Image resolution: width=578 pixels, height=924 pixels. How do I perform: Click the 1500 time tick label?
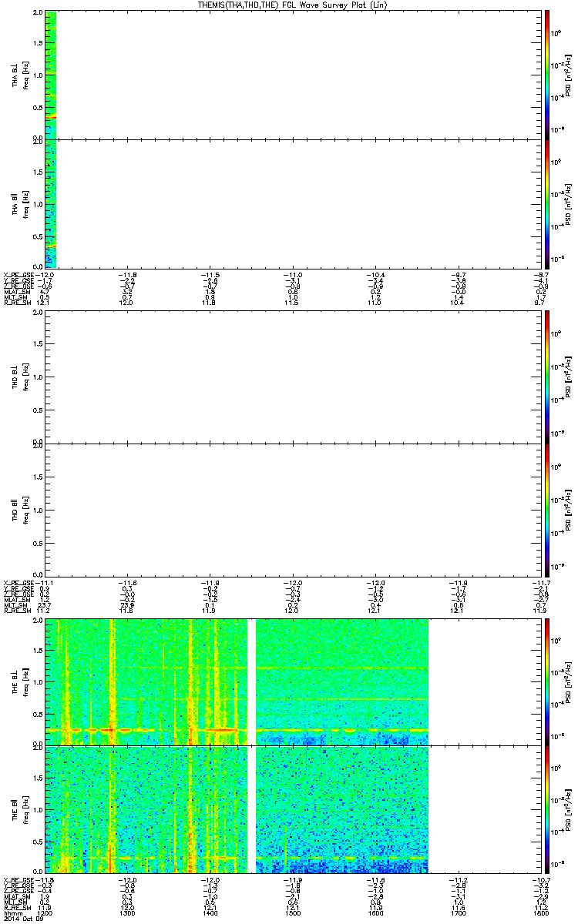click(293, 914)
